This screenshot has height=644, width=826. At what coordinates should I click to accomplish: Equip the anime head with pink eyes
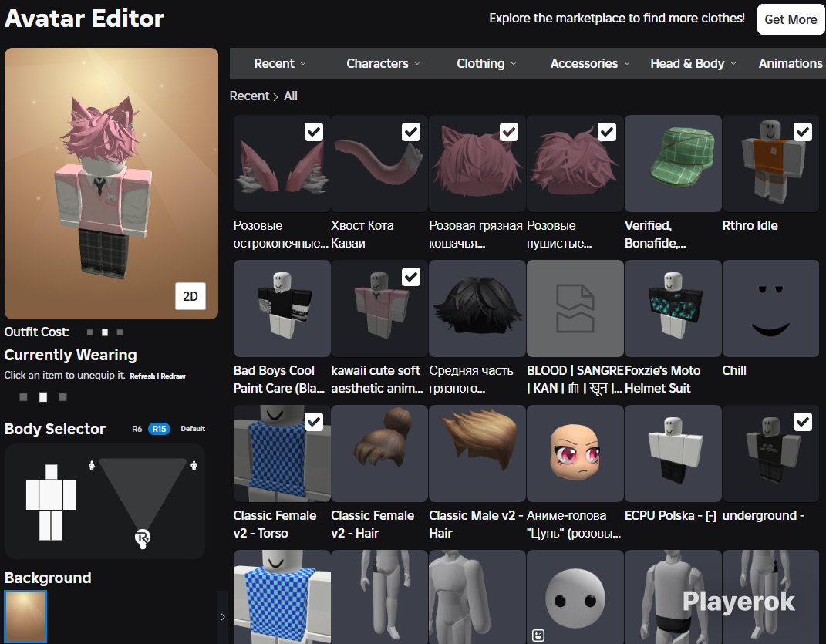click(x=575, y=453)
